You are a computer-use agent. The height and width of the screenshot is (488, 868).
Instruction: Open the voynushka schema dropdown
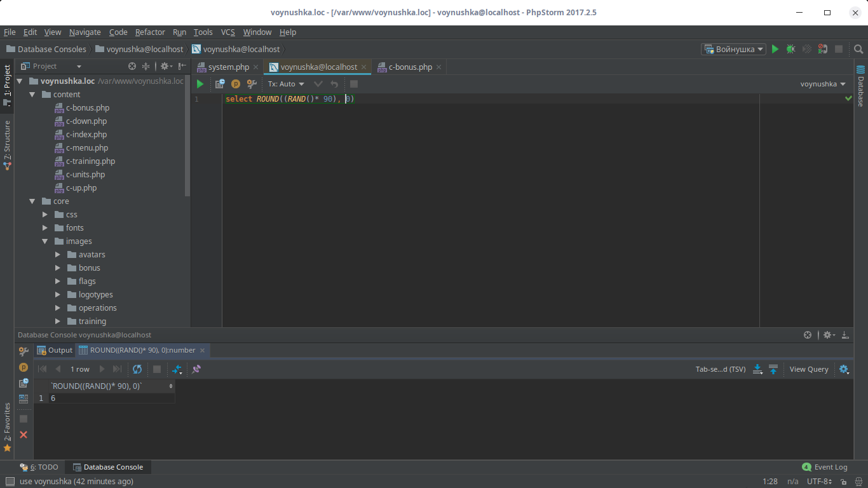823,84
